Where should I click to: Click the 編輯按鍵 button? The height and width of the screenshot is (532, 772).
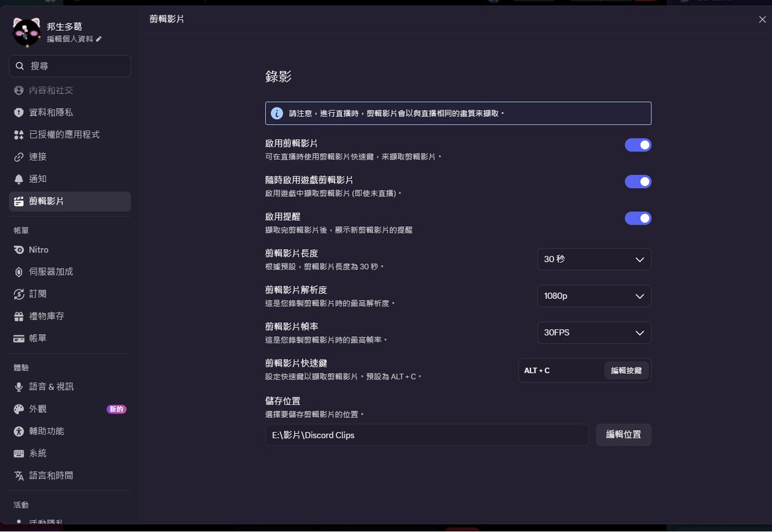626,371
